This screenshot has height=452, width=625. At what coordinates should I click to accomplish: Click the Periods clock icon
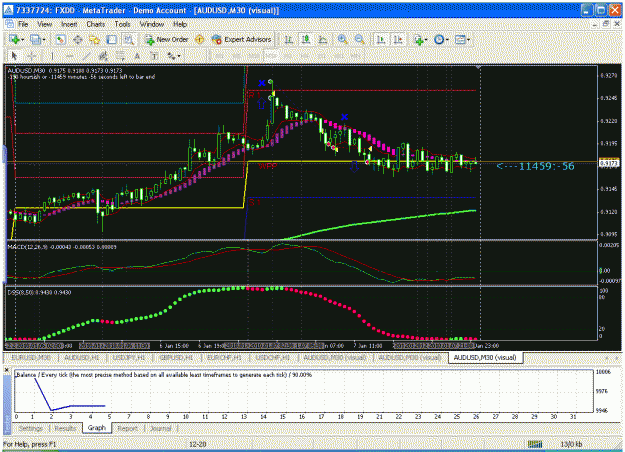click(439, 39)
